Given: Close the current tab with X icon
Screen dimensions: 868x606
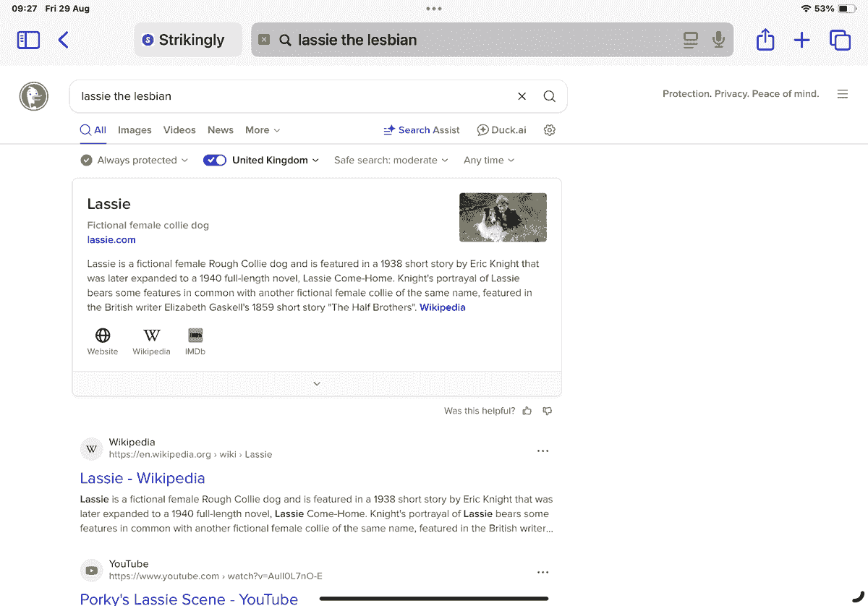Looking at the screenshot, I should point(264,40).
